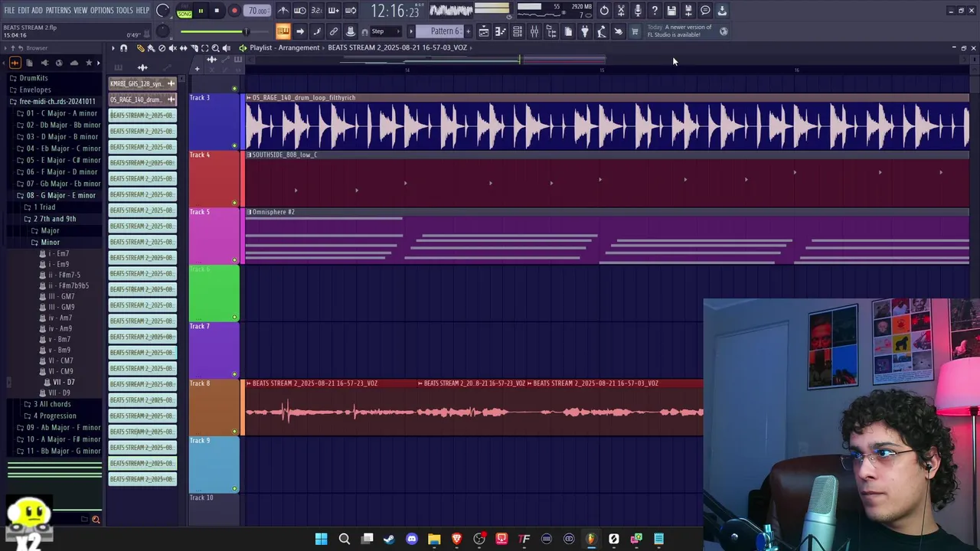Click the tempo tapper icon
The height and width of the screenshot is (551, 980).
pyautogui.click(x=602, y=31)
